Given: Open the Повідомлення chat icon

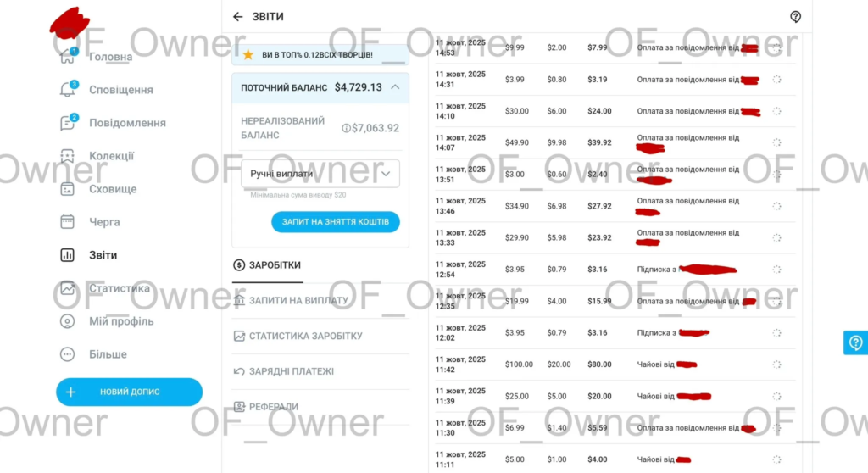Looking at the screenshot, I should [x=68, y=123].
